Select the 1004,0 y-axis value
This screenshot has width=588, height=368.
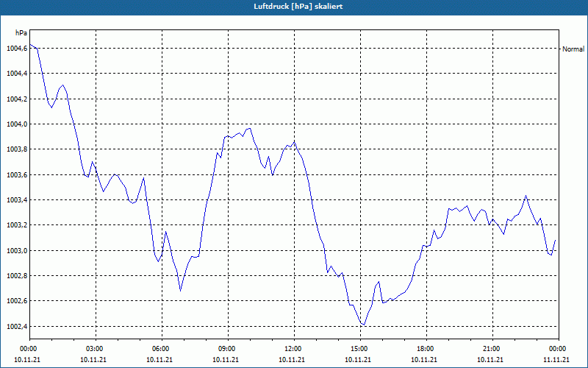pos(17,124)
